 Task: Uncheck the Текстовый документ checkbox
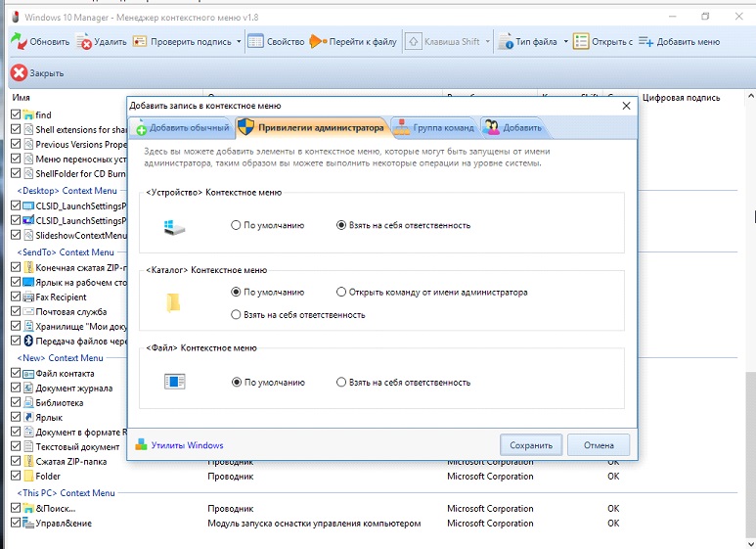16,446
